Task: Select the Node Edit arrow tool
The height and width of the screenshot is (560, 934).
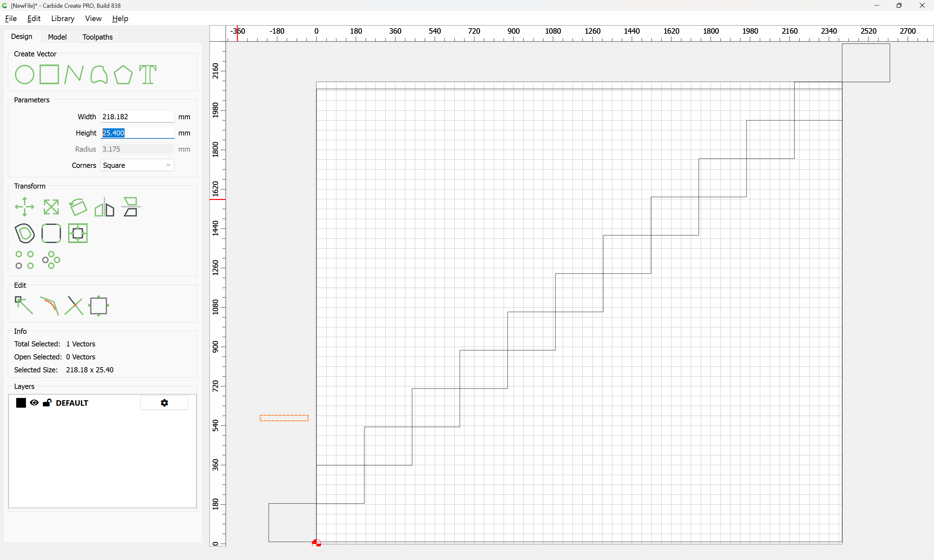Action: coord(23,306)
